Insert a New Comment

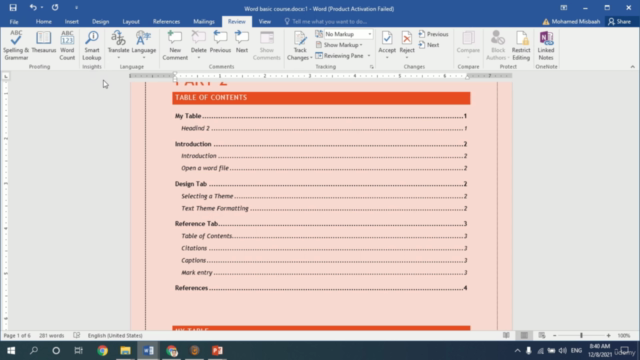click(175, 45)
